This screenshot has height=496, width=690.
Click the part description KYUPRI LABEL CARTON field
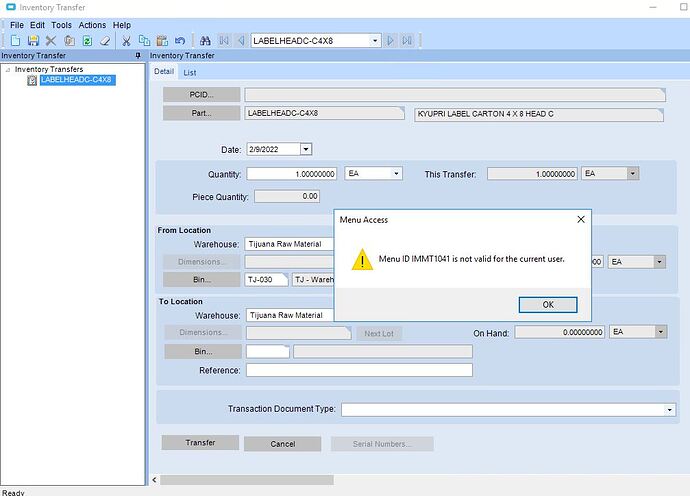[539, 114]
